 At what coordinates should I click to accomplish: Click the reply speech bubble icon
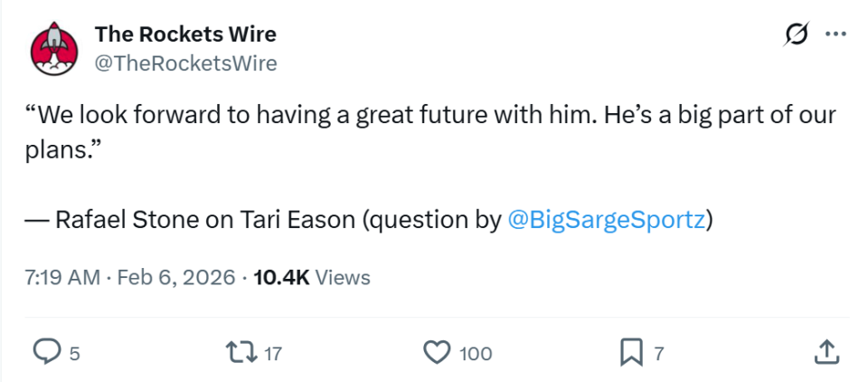tap(45, 352)
